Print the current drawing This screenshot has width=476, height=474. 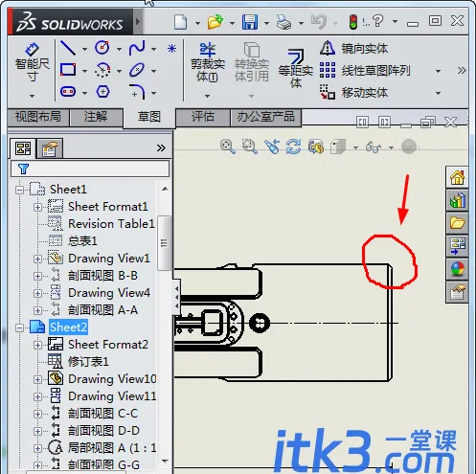[x=283, y=23]
